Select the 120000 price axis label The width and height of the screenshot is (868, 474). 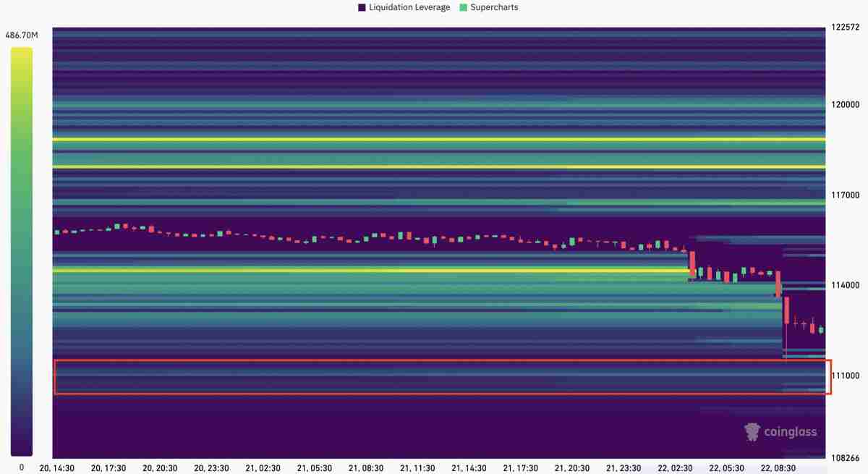coord(846,104)
